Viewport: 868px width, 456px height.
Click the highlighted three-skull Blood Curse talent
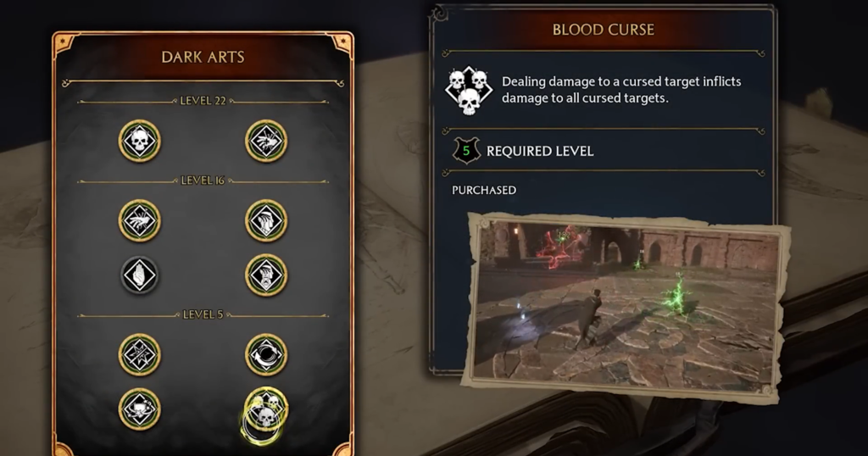[266, 410]
